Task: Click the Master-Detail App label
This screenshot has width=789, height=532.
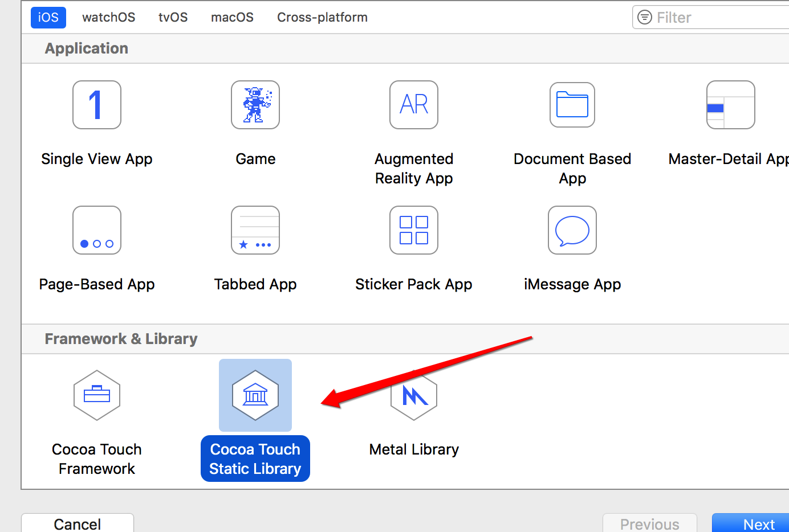Action: coord(729,159)
